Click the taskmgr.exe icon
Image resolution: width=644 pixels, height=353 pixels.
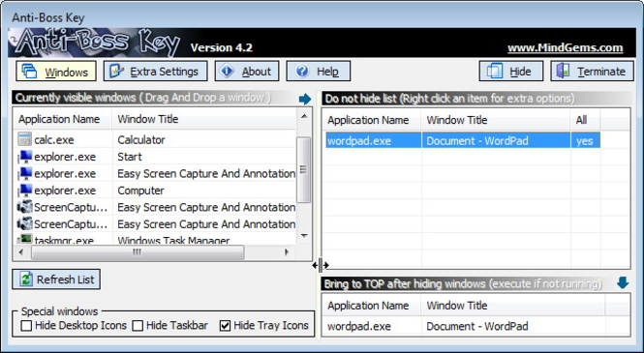pyautogui.click(x=24, y=239)
